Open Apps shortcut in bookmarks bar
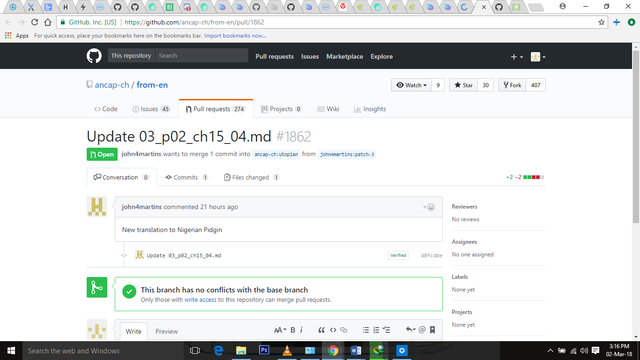640x360 pixels. (17, 36)
